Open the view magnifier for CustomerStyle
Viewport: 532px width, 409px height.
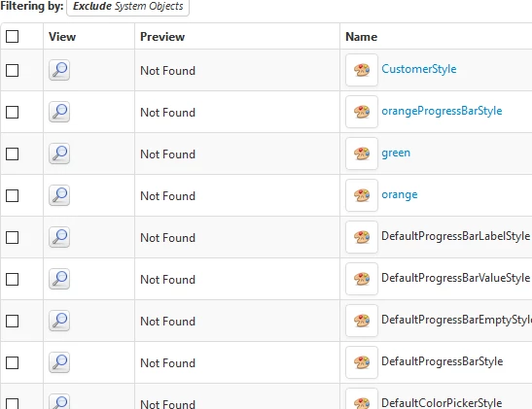point(59,70)
